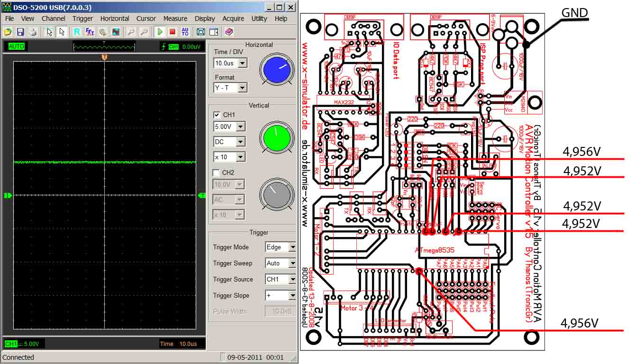Uncheck the CH1 channel checkbox
Image resolution: width=635 pixels, height=364 pixels.
coord(217,115)
